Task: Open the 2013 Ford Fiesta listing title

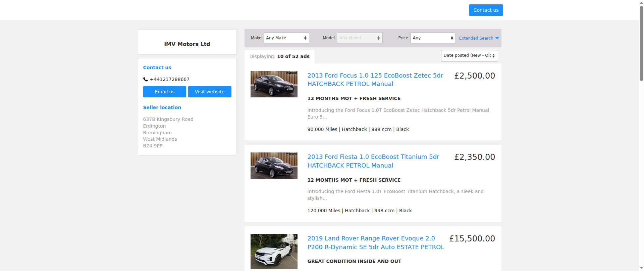Action: tap(373, 161)
